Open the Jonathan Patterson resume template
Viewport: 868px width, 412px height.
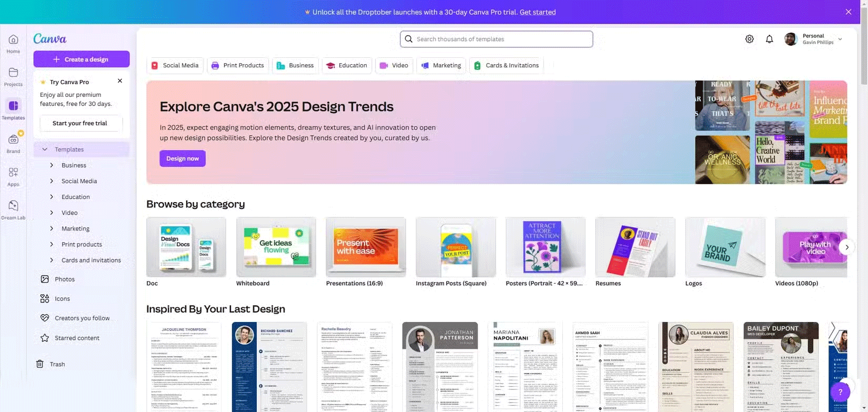pos(440,367)
